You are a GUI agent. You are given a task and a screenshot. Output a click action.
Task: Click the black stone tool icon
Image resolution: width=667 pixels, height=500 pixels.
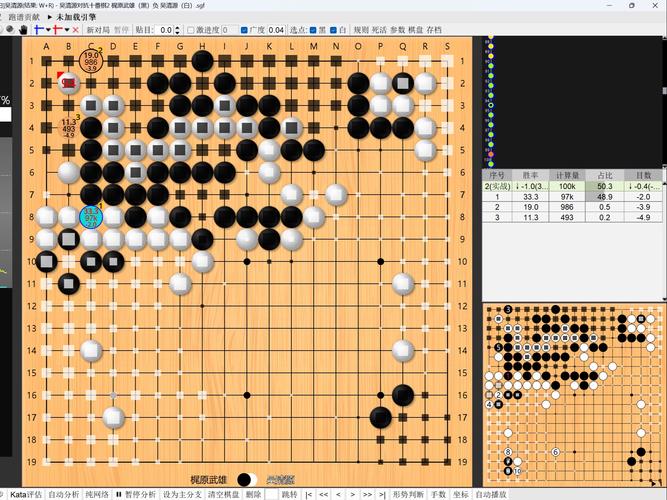pos(10,30)
